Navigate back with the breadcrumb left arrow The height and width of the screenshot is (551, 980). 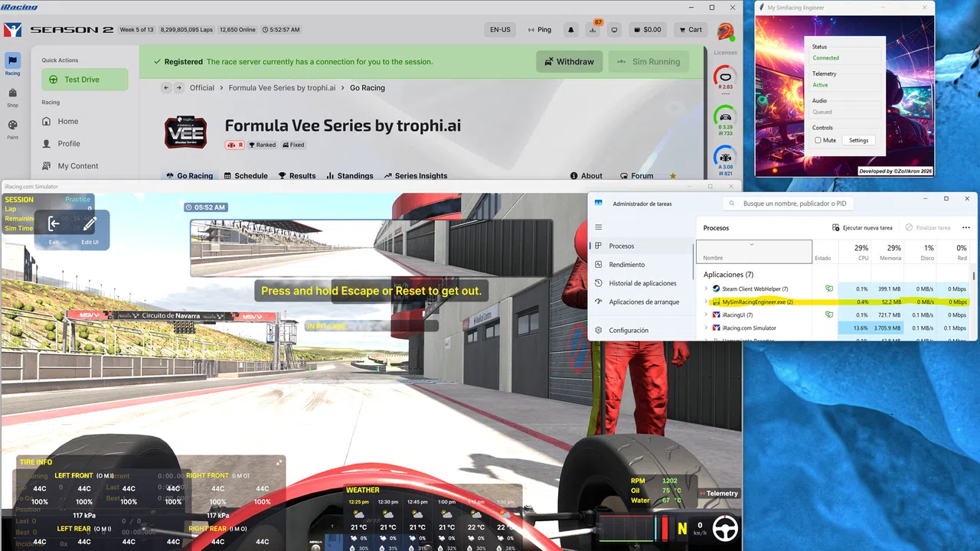click(166, 88)
